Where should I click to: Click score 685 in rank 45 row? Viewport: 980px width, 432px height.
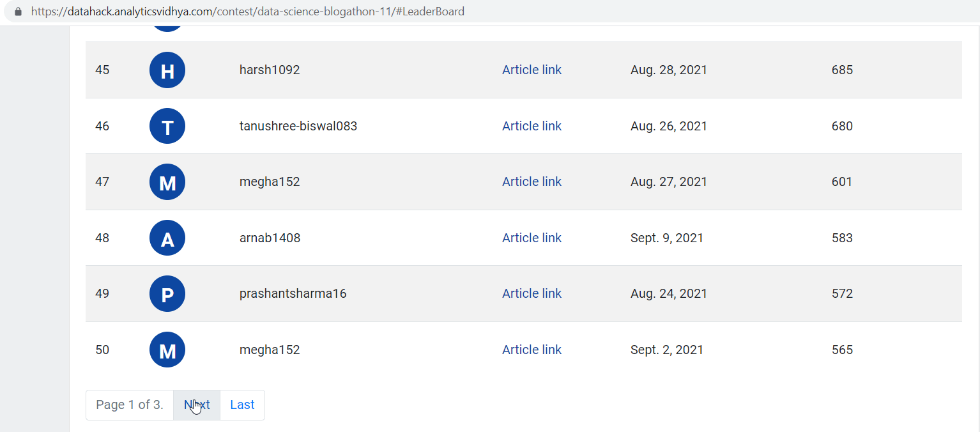point(842,70)
